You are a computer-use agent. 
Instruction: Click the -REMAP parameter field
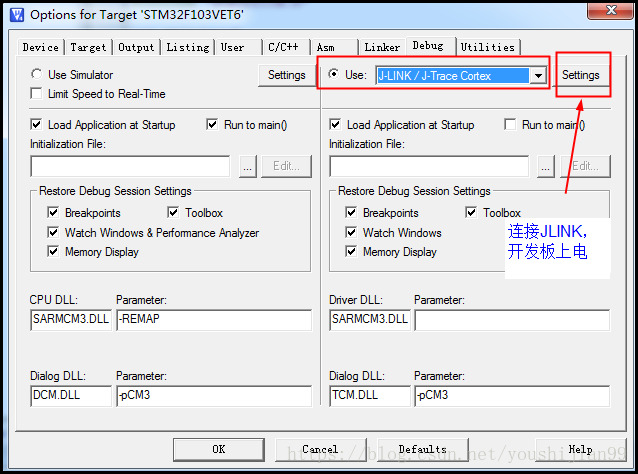pyautogui.click(x=214, y=319)
